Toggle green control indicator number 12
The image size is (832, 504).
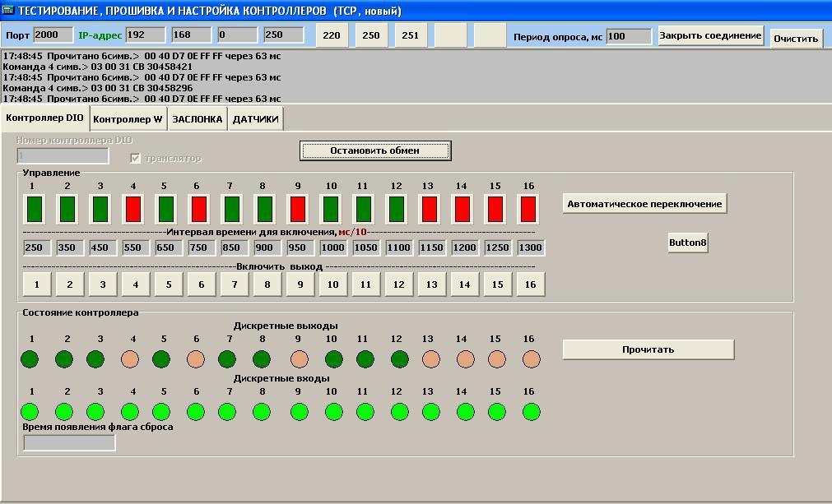397,210
